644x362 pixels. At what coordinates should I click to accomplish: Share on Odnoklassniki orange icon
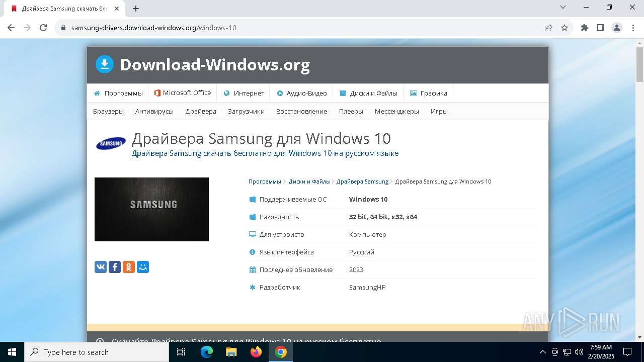129,267
